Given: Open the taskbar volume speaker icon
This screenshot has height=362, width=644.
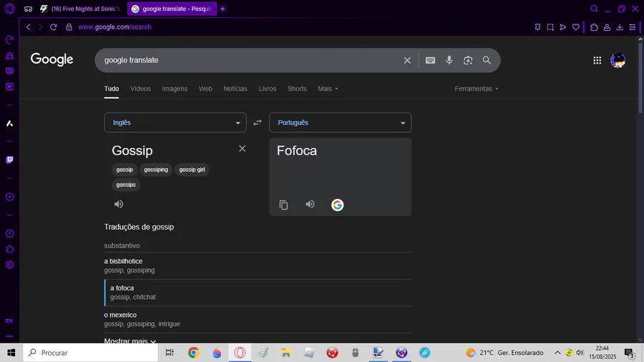Looking at the screenshot, I should point(580,353).
